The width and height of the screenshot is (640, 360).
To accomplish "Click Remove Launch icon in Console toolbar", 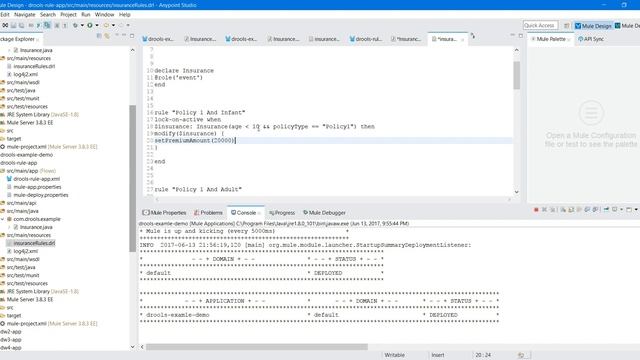I will click(x=544, y=209).
